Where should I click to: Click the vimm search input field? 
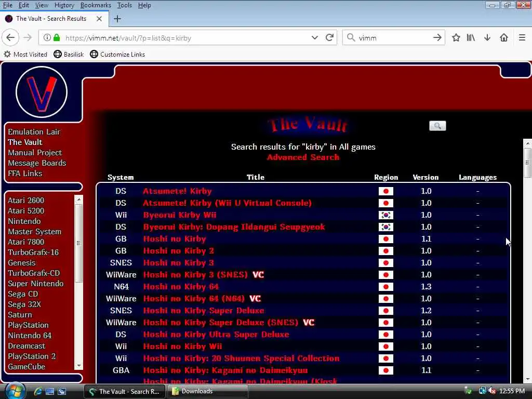pos(394,37)
